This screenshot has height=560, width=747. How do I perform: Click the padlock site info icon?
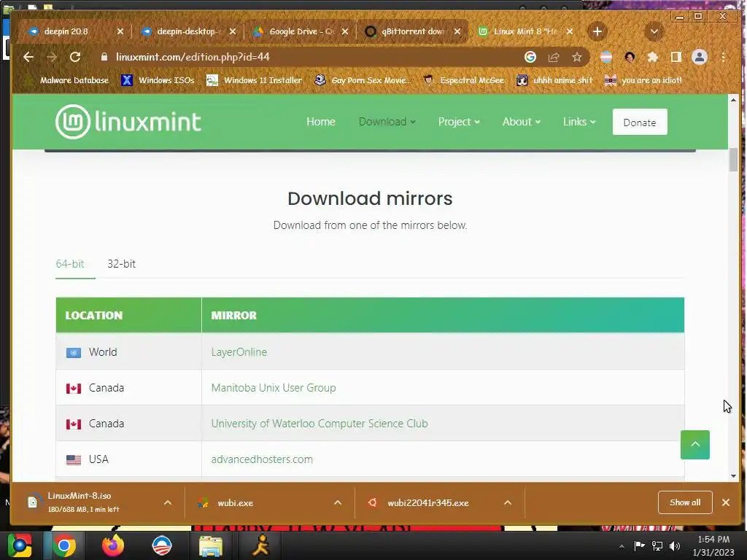click(104, 57)
